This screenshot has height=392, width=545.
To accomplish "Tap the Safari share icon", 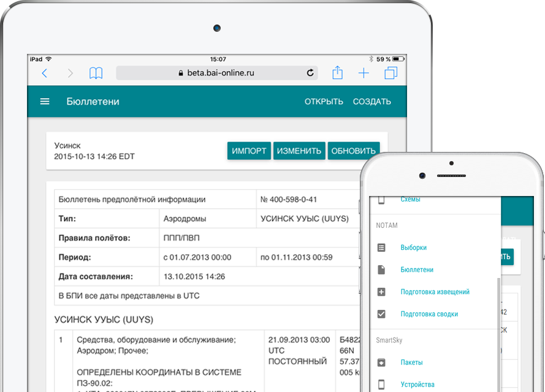I will click(x=337, y=73).
